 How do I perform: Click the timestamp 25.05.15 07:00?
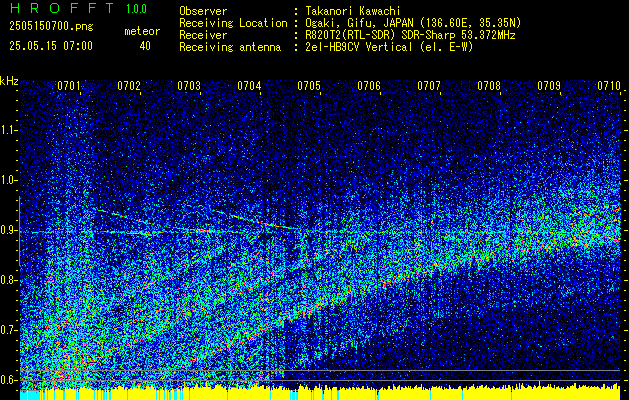[x=51, y=46]
